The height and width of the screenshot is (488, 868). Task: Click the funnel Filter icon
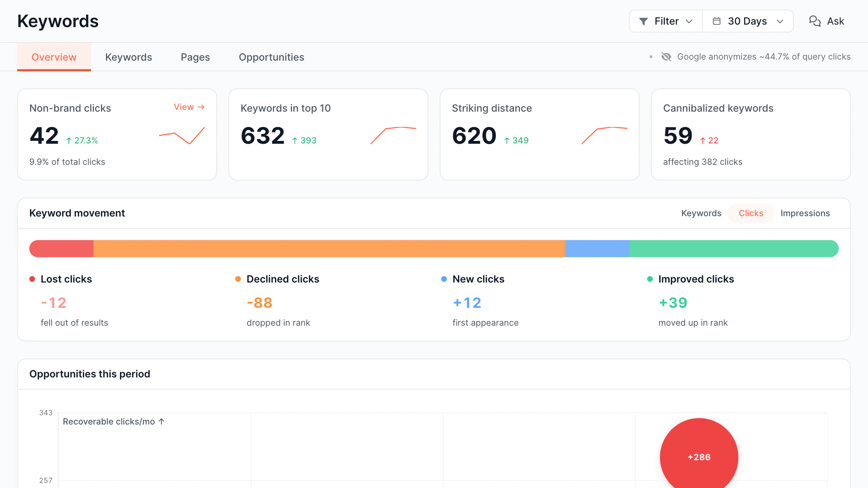643,21
